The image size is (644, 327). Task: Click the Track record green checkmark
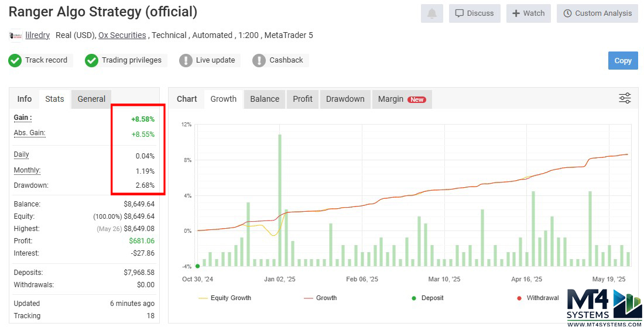coord(15,60)
